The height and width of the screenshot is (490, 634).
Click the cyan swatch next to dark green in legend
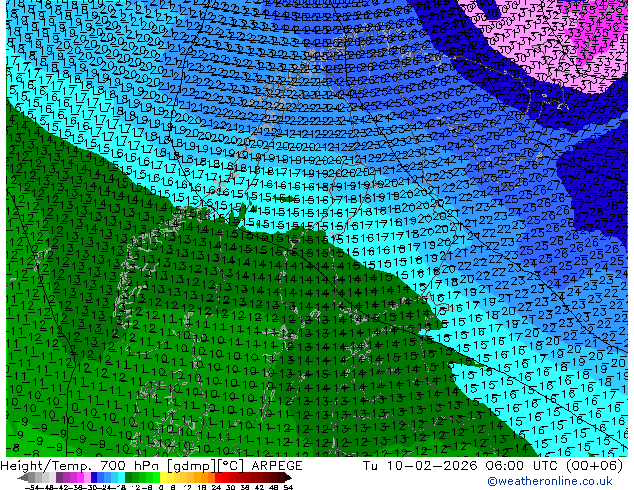tap(121, 477)
